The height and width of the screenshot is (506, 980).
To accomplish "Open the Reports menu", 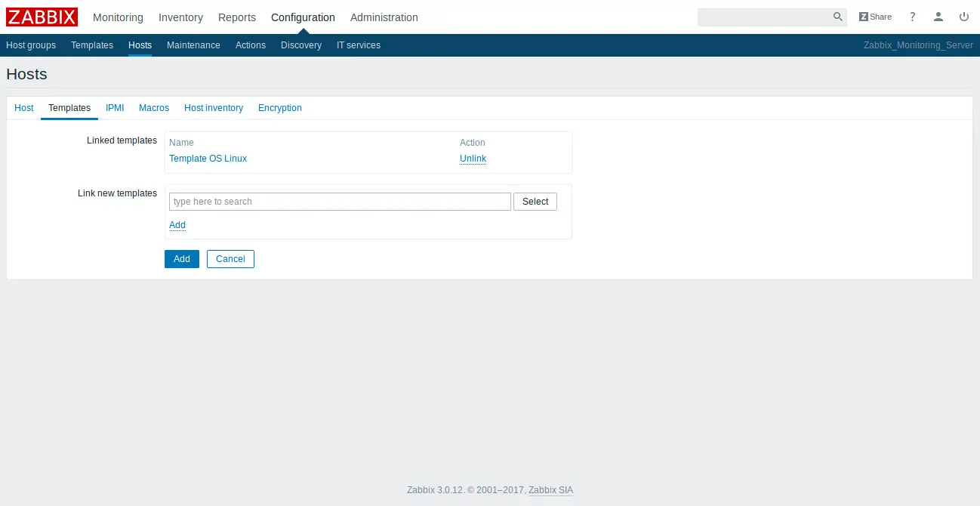I will (x=237, y=17).
